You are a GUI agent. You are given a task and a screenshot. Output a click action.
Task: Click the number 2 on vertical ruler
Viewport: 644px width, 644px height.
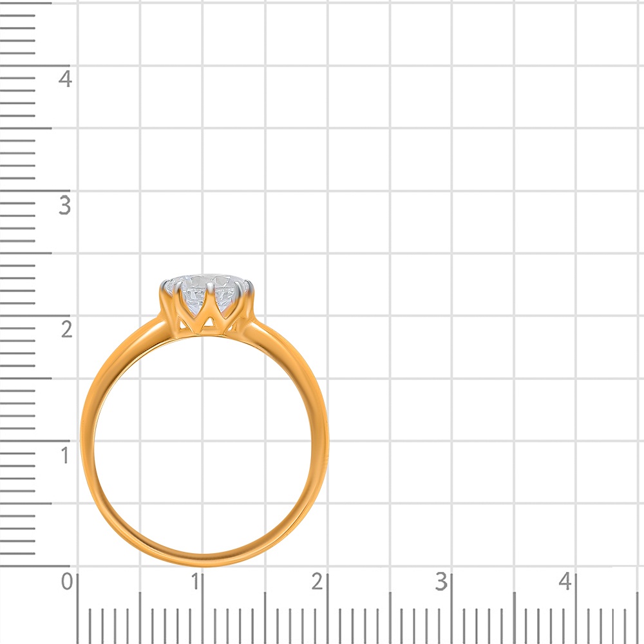(x=66, y=329)
